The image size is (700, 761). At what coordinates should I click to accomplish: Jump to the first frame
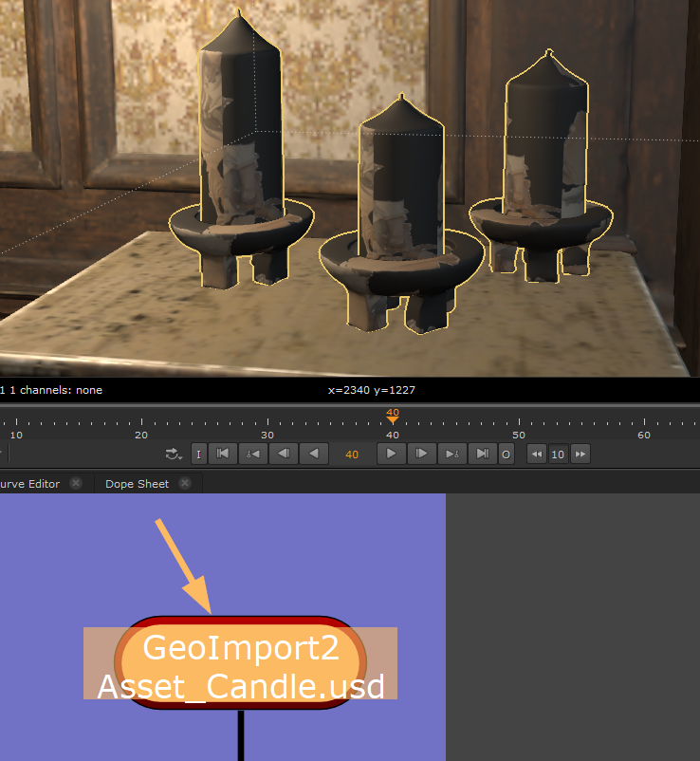point(223,455)
